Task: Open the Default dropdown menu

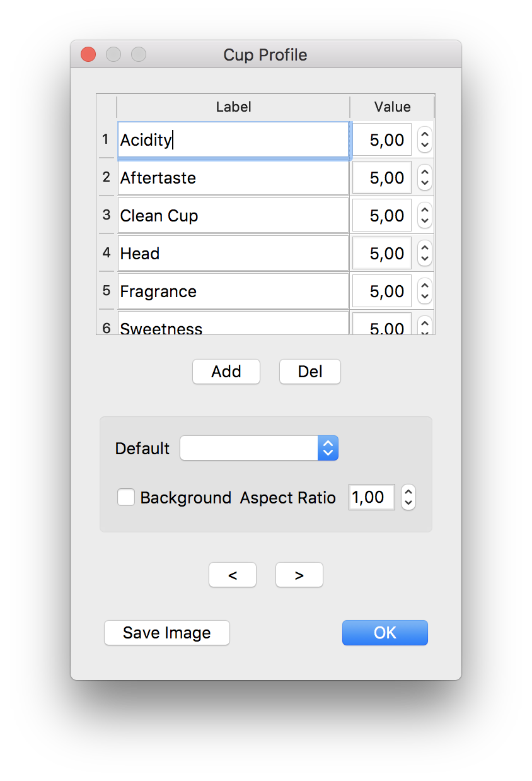Action: pyautogui.click(x=259, y=449)
